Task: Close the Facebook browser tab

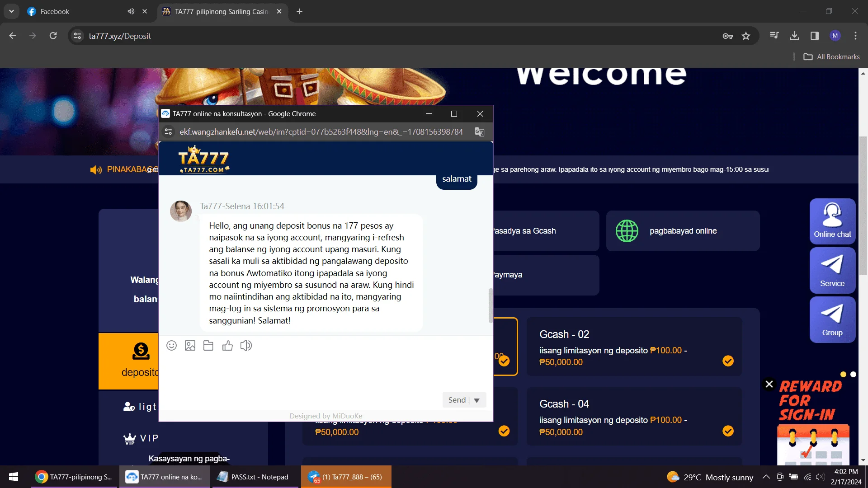Action: pos(145,11)
